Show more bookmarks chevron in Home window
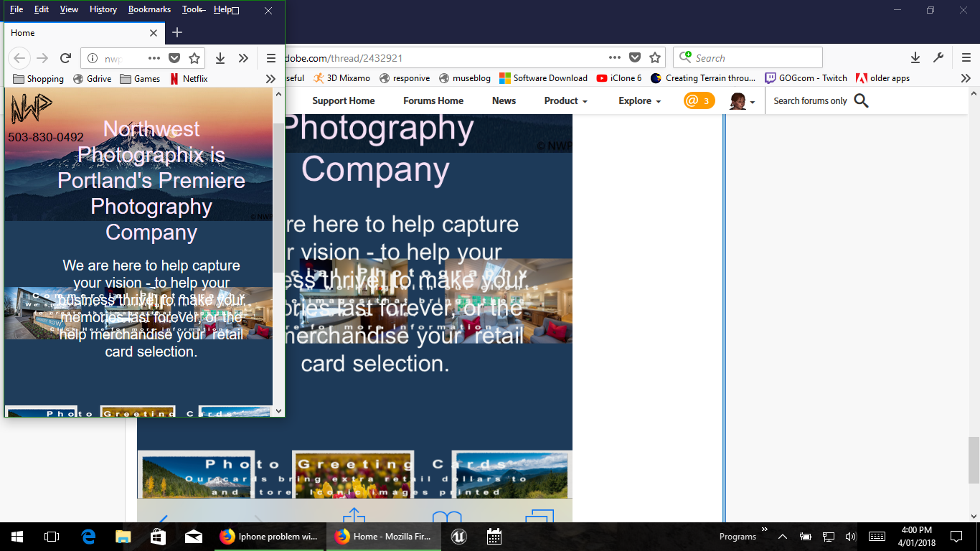This screenshot has width=980, height=551. pyautogui.click(x=270, y=79)
